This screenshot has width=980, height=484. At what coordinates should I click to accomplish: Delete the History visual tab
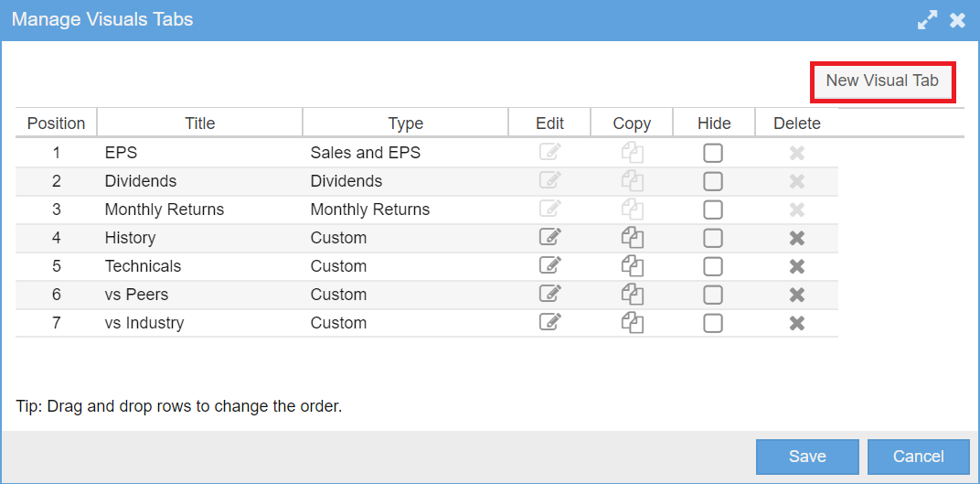tap(797, 238)
